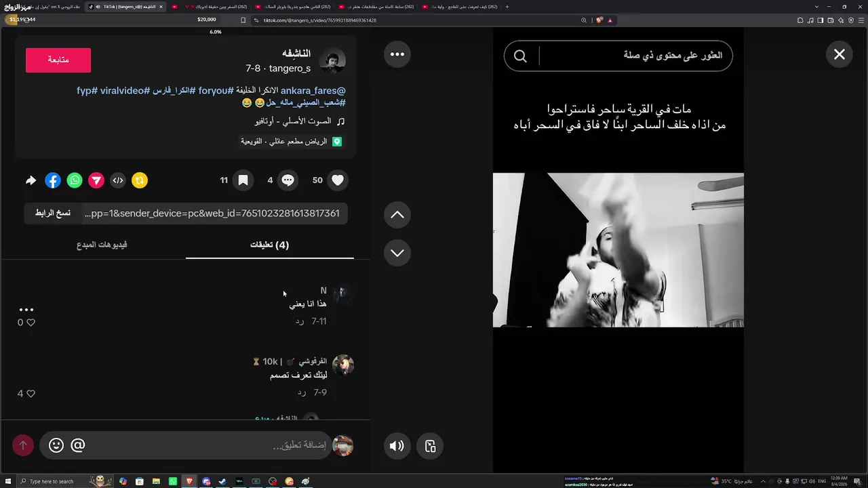Send to friends with the red arrow icon

96,180
